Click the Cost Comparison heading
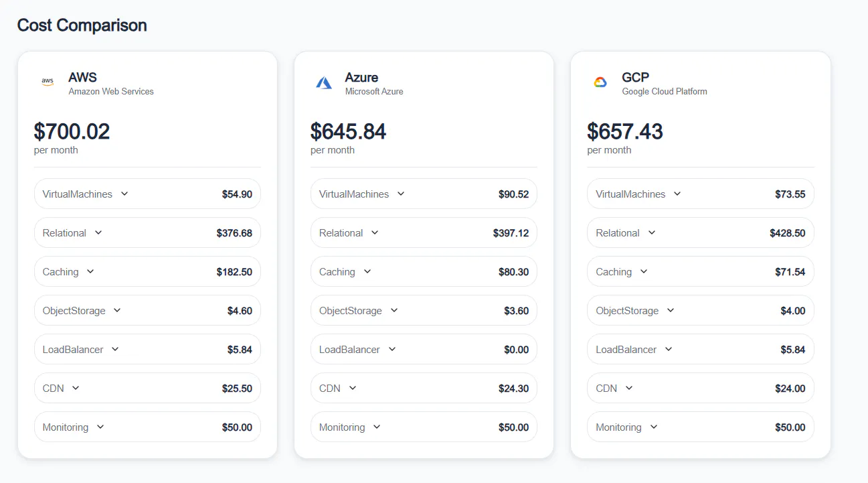This screenshot has width=868, height=483. click(x=82, y=25)
